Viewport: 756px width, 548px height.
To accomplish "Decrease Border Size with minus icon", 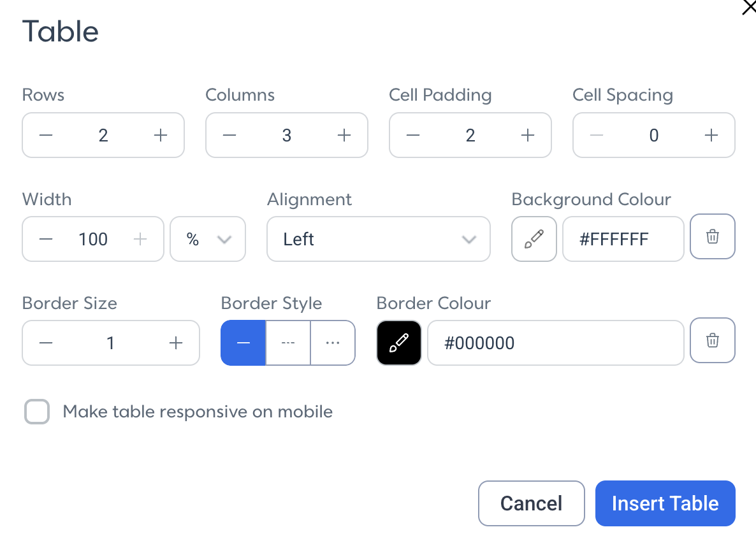I will (x=46, y=343).
